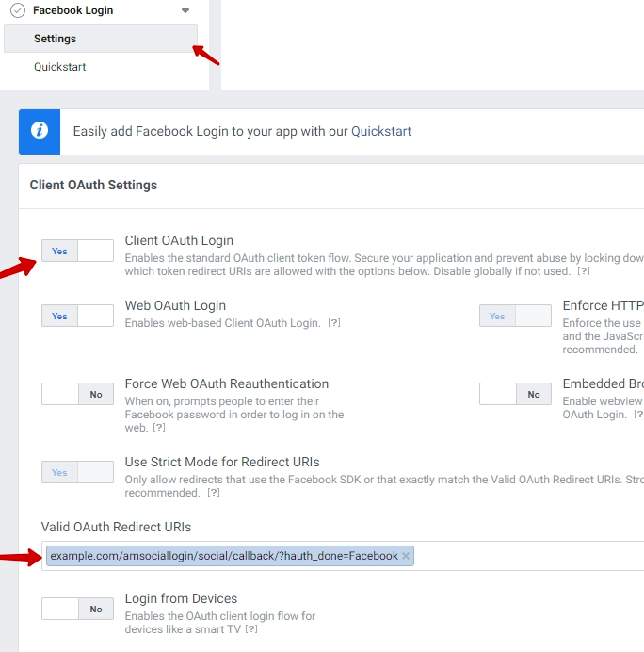The height and width of the screenshot is (652, 644).
Task: Open help [?] for Login from Devices
Action: [x=251, y=629]
